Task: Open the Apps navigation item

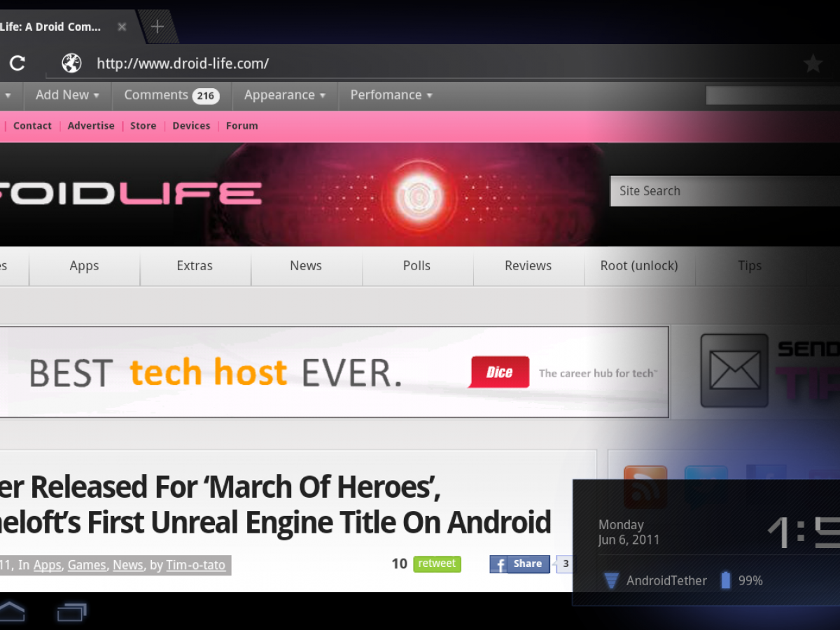Action: (x=84, y=266)
